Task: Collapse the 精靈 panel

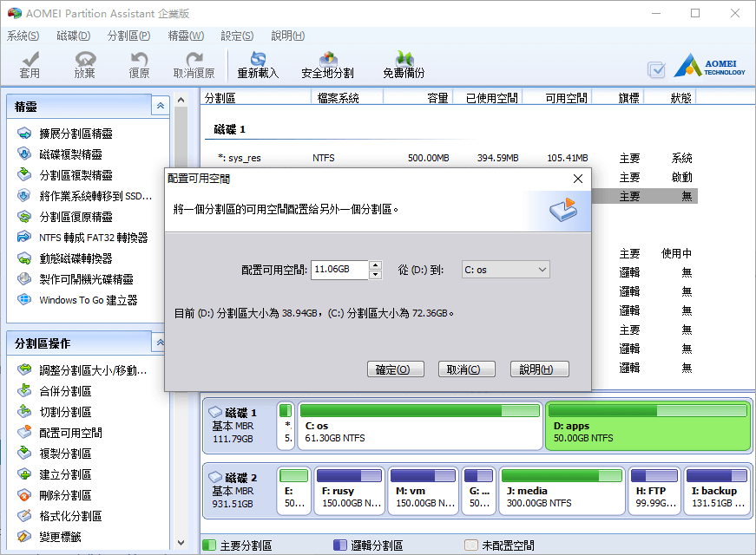Action: [160, 106]
